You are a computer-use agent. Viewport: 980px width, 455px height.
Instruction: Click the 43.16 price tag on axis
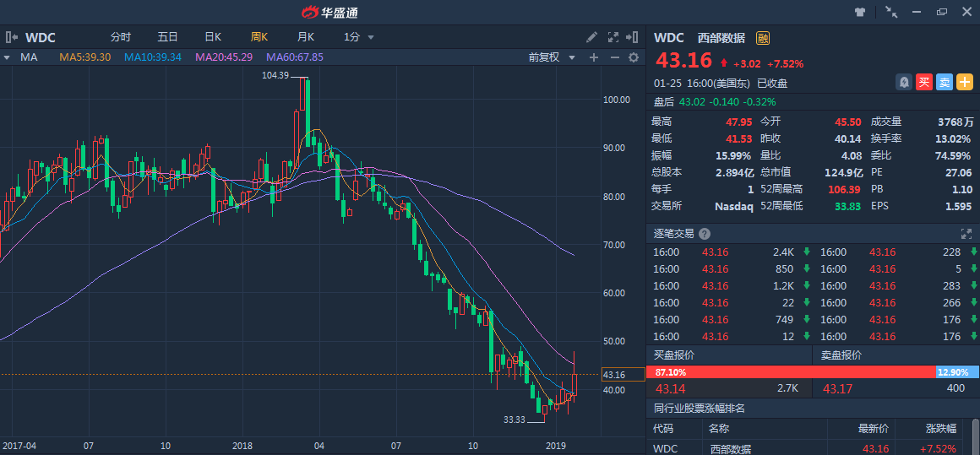[x=623, y=375]
